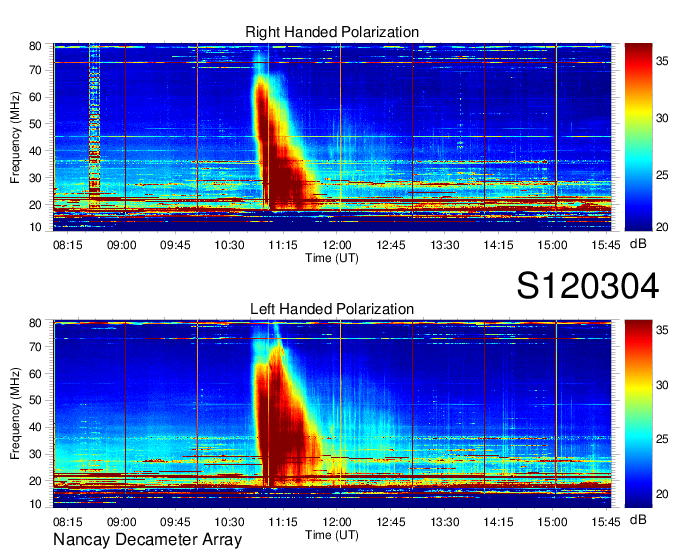Click the 80 MHz tick on the bottom plot

(35, 322)
